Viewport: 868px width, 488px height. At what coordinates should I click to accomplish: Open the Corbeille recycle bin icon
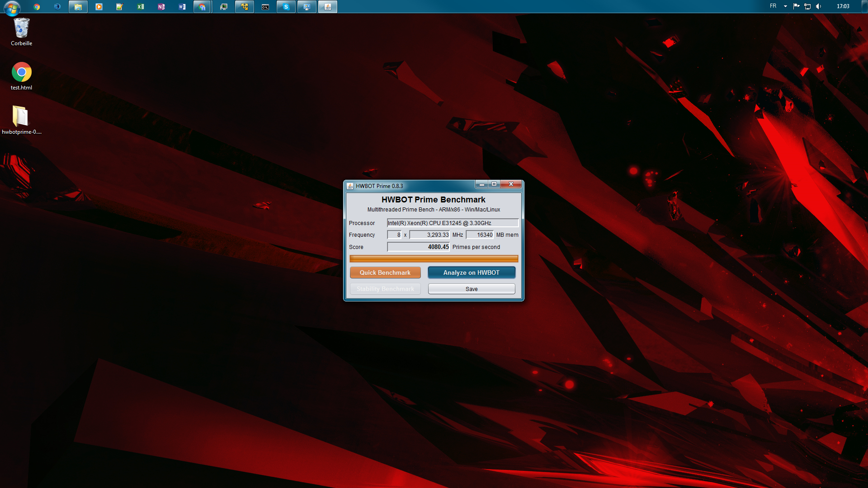tap(21, 32)
